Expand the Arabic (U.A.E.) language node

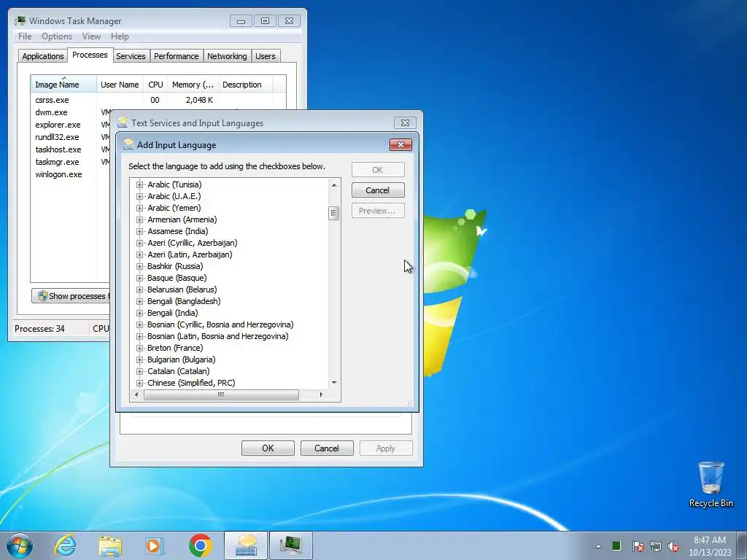(x=139, y=196)
